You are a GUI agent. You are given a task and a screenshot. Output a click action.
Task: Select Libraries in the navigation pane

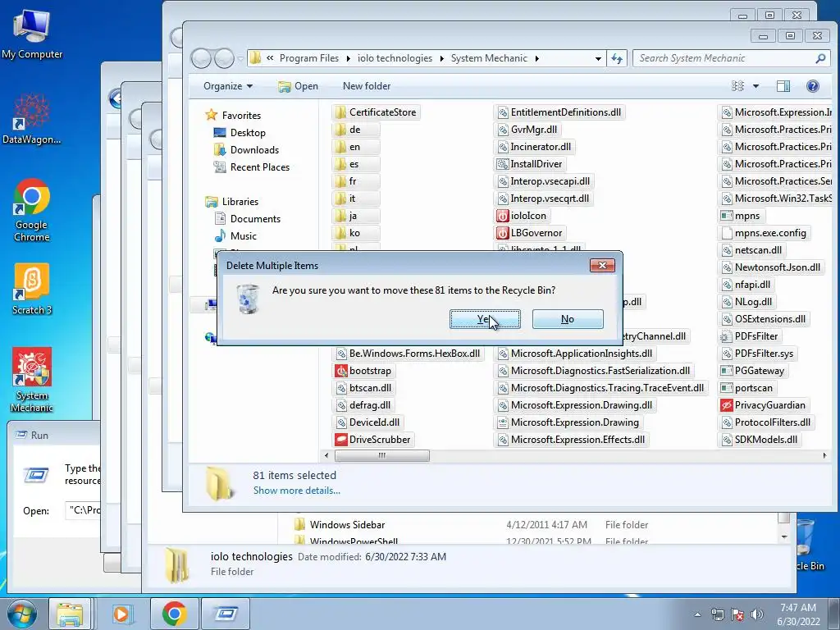click(240, 202)
